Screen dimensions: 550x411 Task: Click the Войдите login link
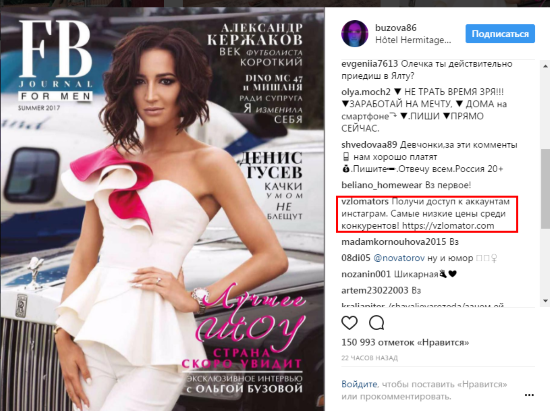pos(359,384)
